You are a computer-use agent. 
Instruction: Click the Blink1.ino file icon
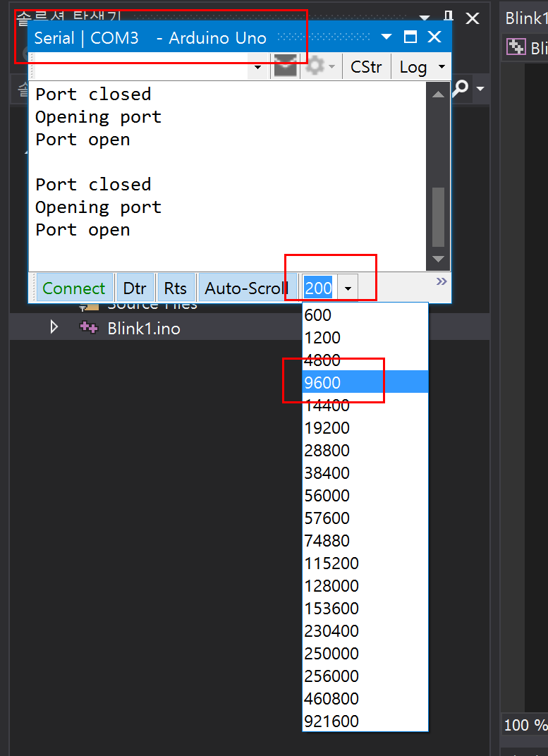click(x=89, y=328)
